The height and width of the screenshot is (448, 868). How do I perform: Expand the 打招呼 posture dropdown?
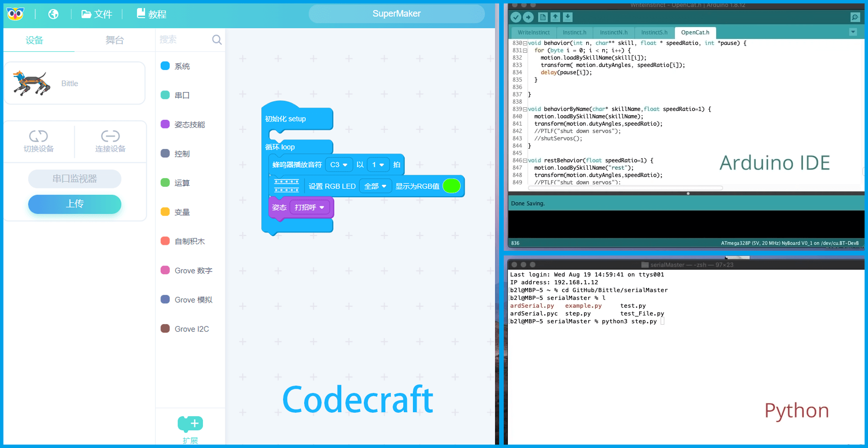(310, 207)
